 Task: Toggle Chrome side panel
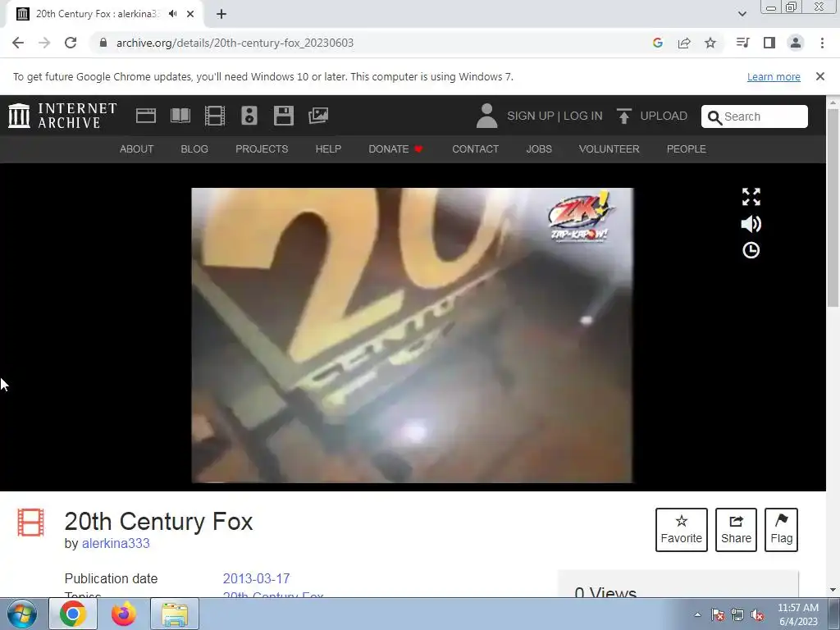coord(769,43)
